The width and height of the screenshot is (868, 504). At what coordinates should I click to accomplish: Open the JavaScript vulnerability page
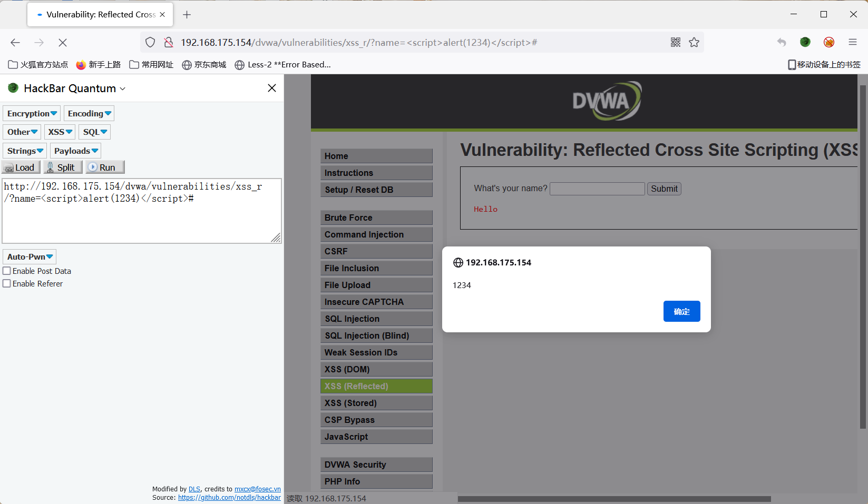[x=376, y=437]
